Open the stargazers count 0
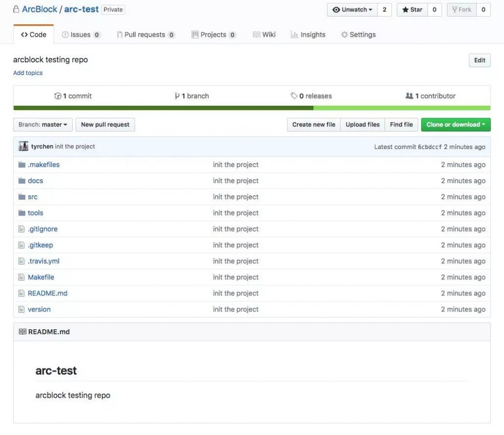 [x=434, y=10]
